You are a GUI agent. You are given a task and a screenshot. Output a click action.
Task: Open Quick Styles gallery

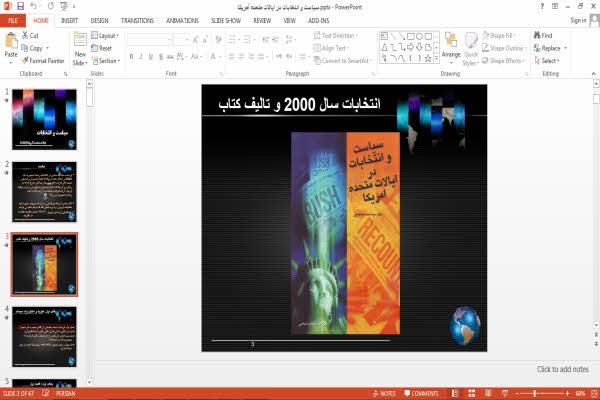(471, 49)
